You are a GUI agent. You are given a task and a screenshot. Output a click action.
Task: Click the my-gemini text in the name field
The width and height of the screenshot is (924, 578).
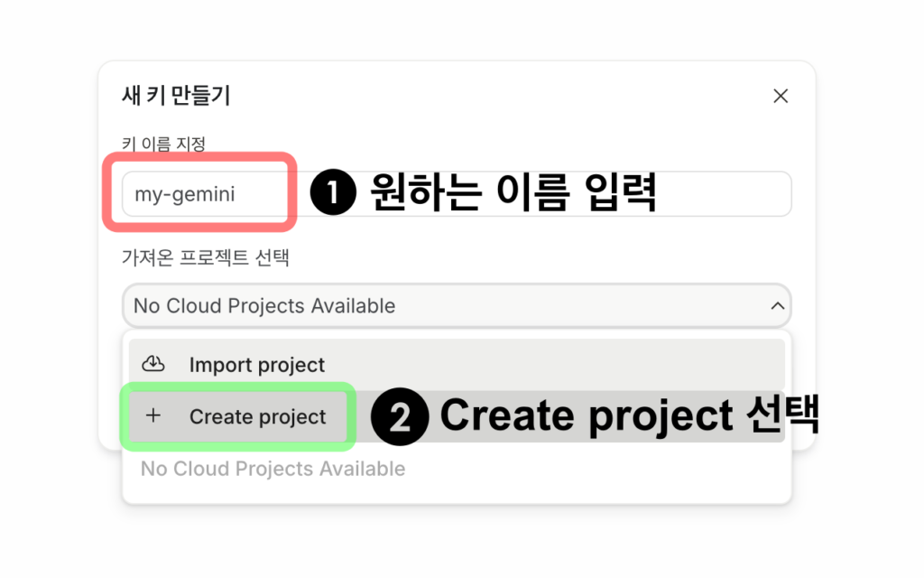[185, 193]
